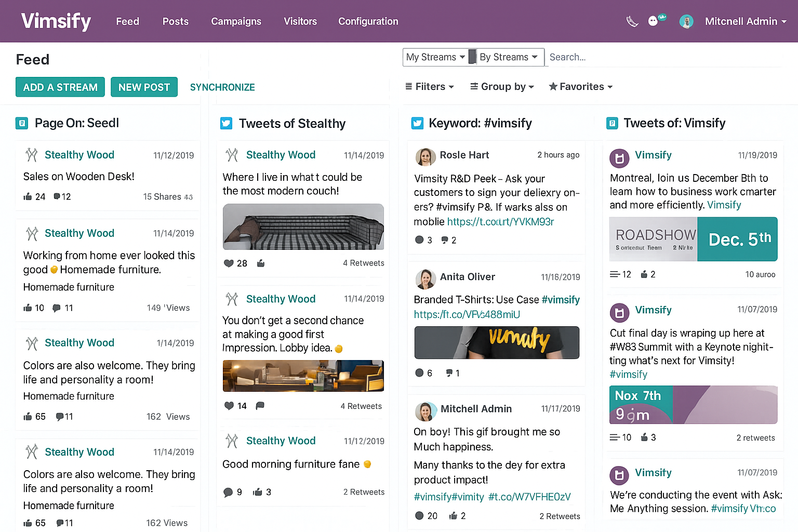Click "2 hours ago" on Rosie Hart tweet

(x=558, y=155)
